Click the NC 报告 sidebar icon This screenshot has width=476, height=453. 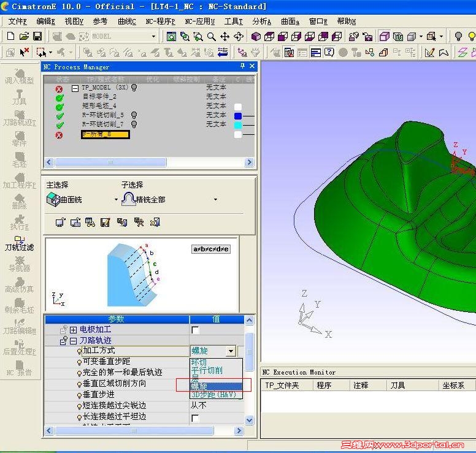coord(19,368)
